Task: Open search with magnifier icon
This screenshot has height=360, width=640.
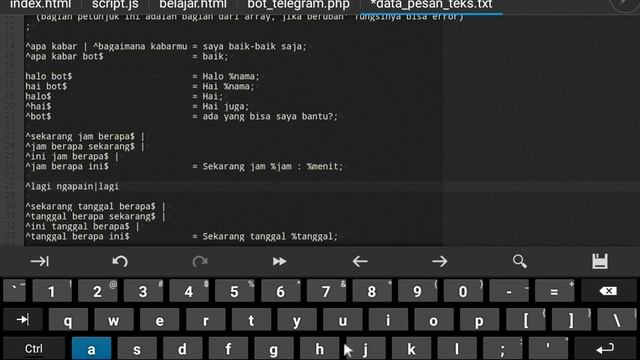Action: point(520,261)
